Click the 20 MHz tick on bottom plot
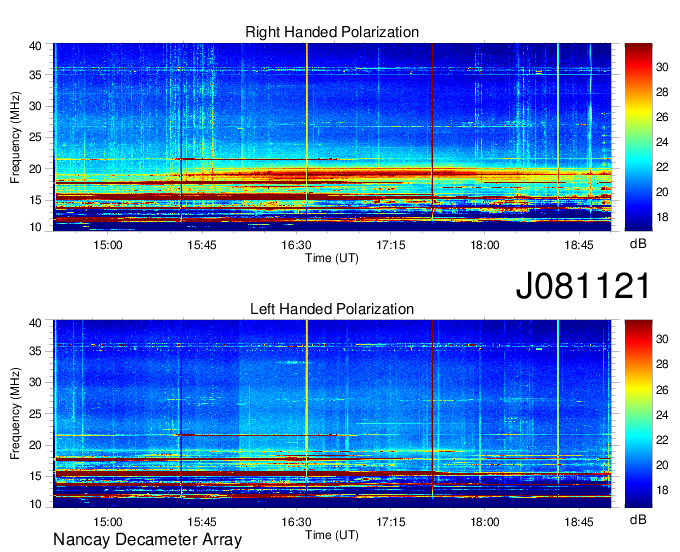Viewport: 680px width, 552px height. tap(35, 445)
